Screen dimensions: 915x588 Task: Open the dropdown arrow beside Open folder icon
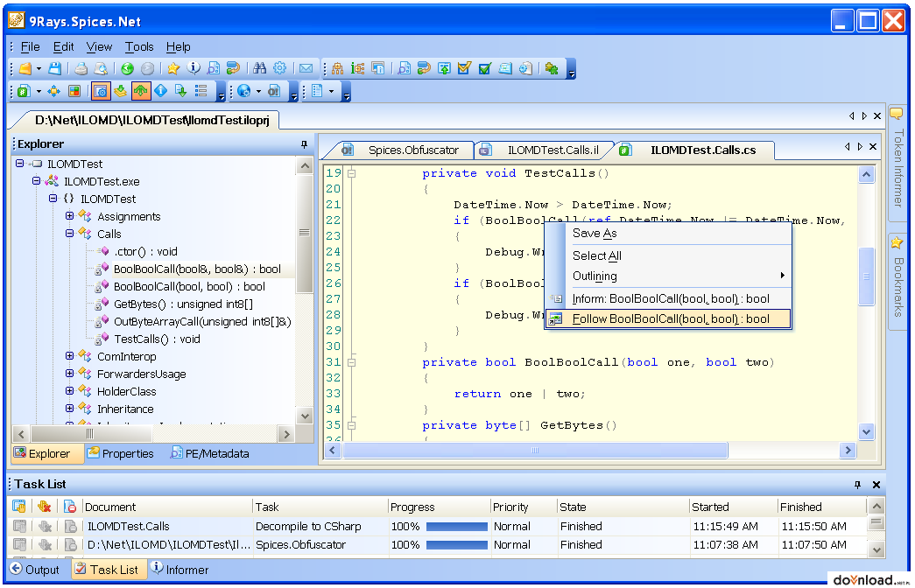[39, 69]
